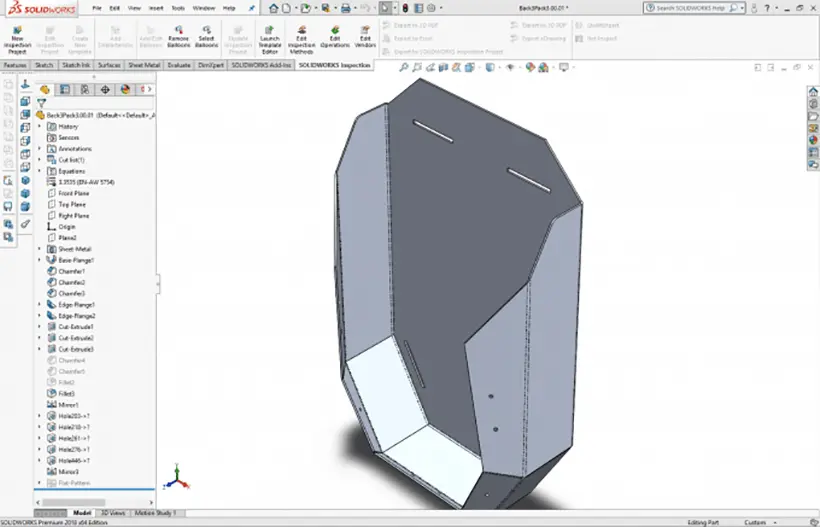Click the Home icon in the right task pane
The width and height of the screenshot is (820, 527).
[813, 91]
